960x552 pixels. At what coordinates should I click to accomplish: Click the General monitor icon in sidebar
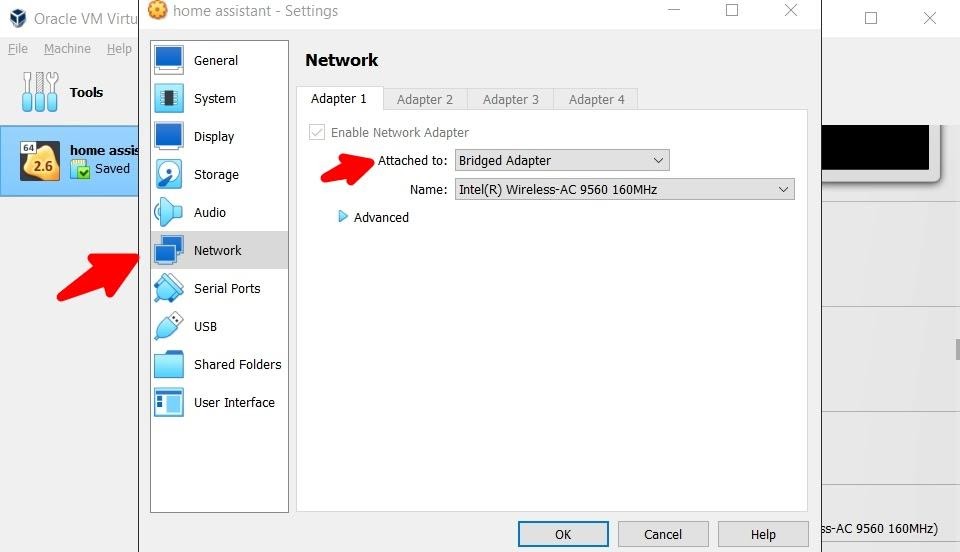169,60
